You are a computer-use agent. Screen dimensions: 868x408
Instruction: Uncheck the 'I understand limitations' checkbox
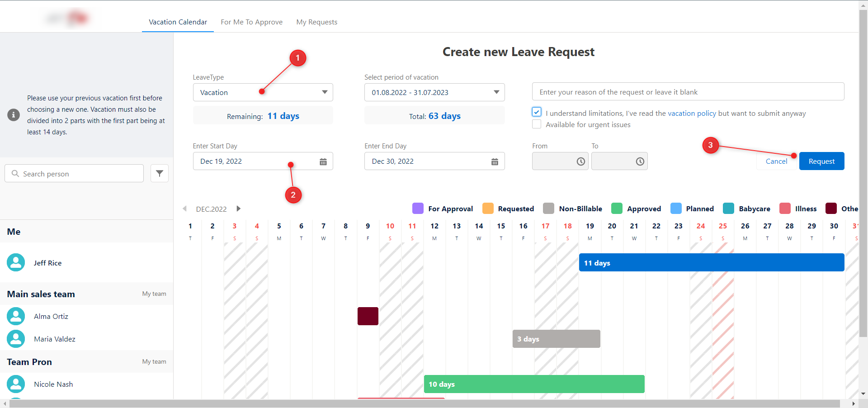[537, 112]
